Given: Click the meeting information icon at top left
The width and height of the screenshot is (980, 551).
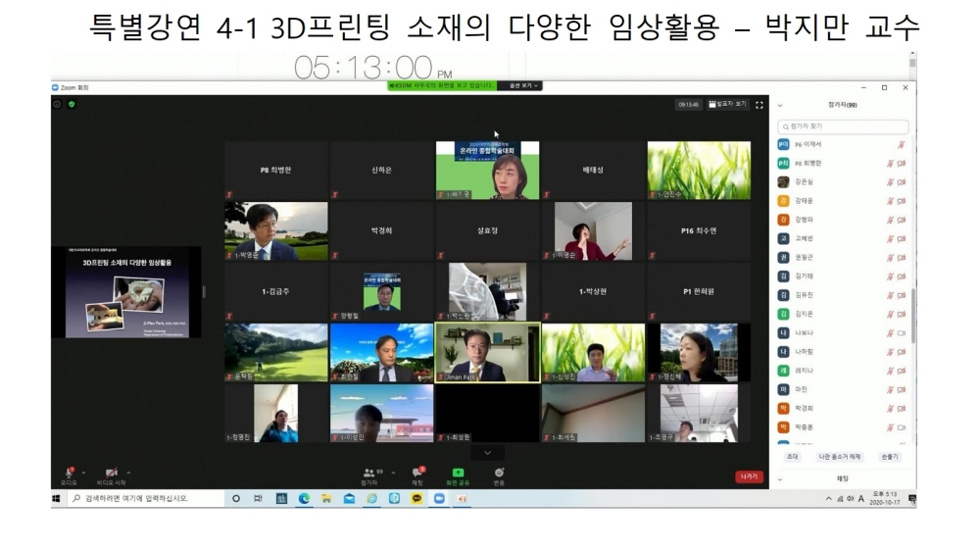Looking at the screenshot, I should coord(58,104).
